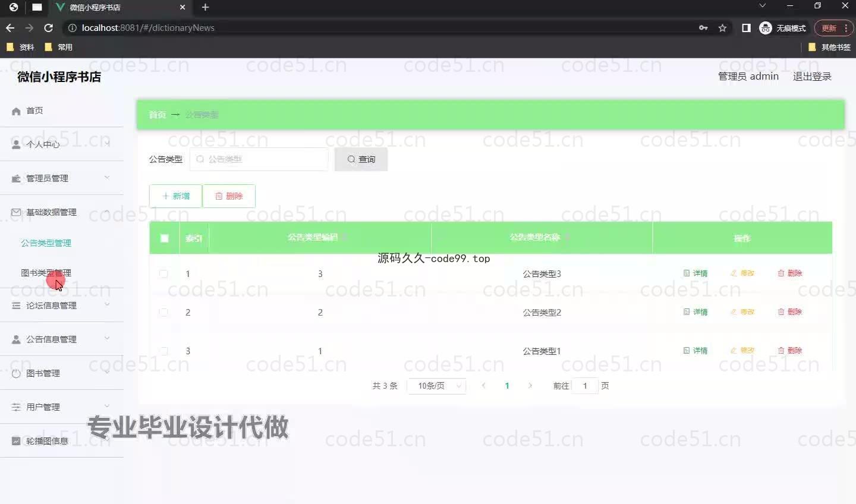Open the 常用 bookmarks folder

pyautogui.click(x=58, y=47)
